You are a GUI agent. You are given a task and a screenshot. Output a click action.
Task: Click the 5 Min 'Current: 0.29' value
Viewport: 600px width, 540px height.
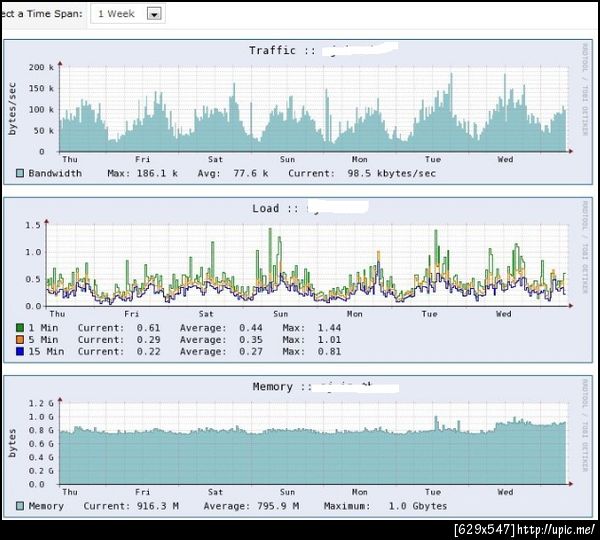tap(119, 340)
